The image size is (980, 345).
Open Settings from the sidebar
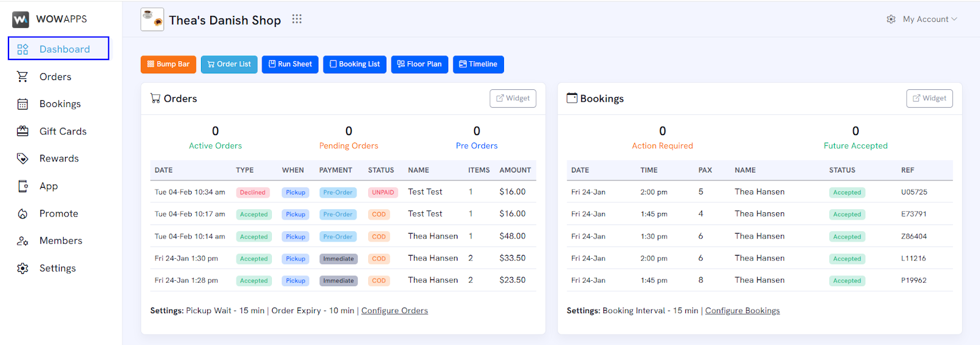(x=58, y=268)
